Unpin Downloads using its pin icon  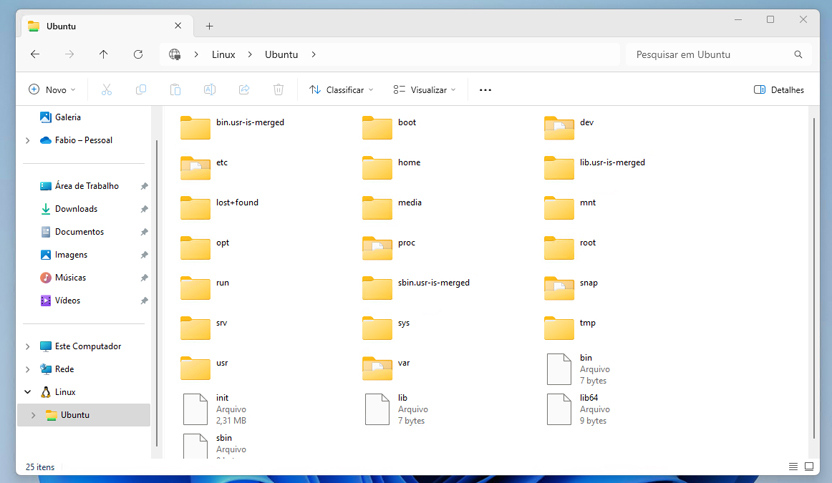click(144, 209)
